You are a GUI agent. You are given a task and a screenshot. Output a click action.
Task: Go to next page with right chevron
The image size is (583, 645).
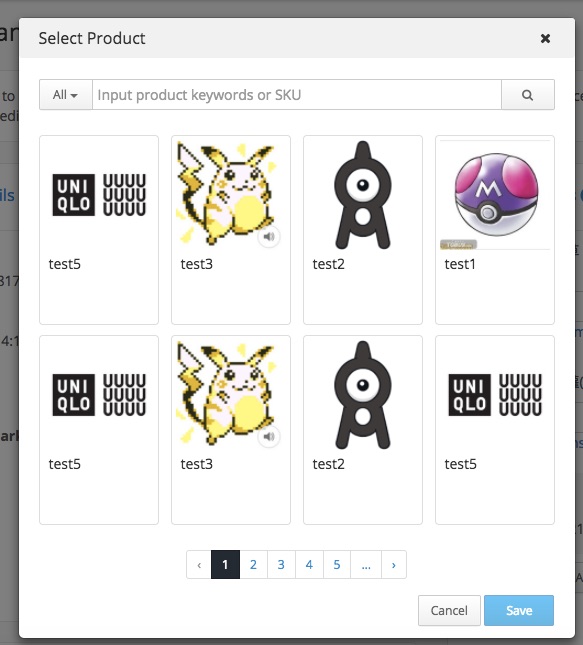(394, 565)
